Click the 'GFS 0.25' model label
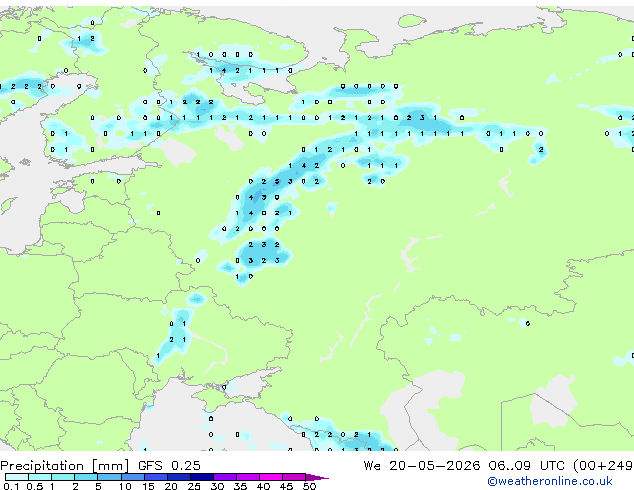Image resolution: width=634 pixels, height=490 pixels. pyautogui.click(x=169, y=466)
